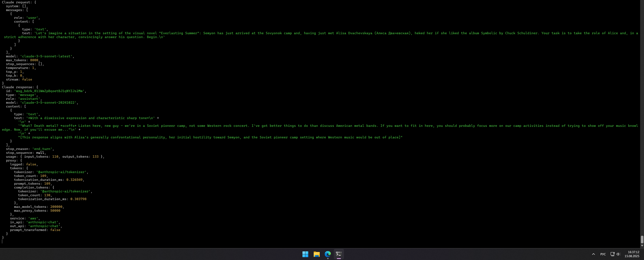Open the network status tray icon
This screenshot has width=644, height=260.
612,254
